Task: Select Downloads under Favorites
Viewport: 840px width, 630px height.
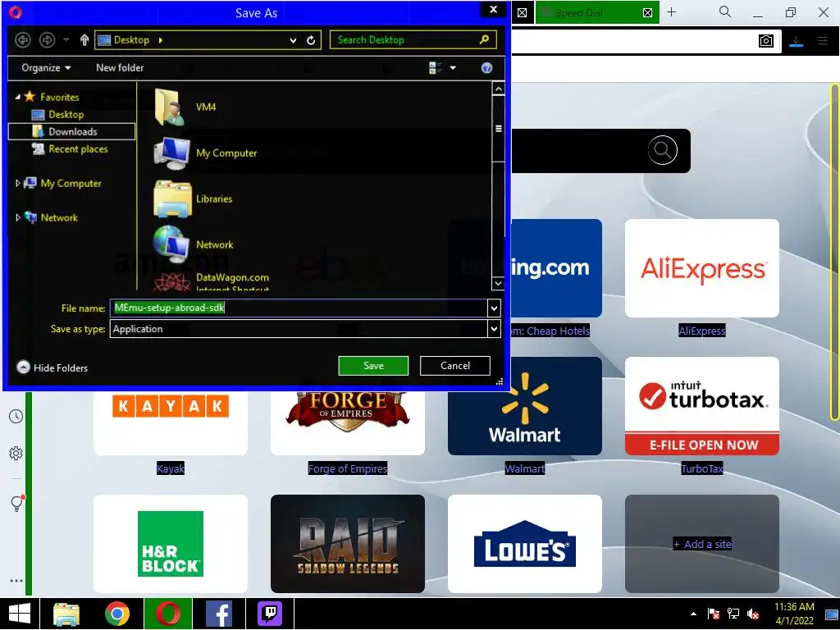Action: (72, 131)
